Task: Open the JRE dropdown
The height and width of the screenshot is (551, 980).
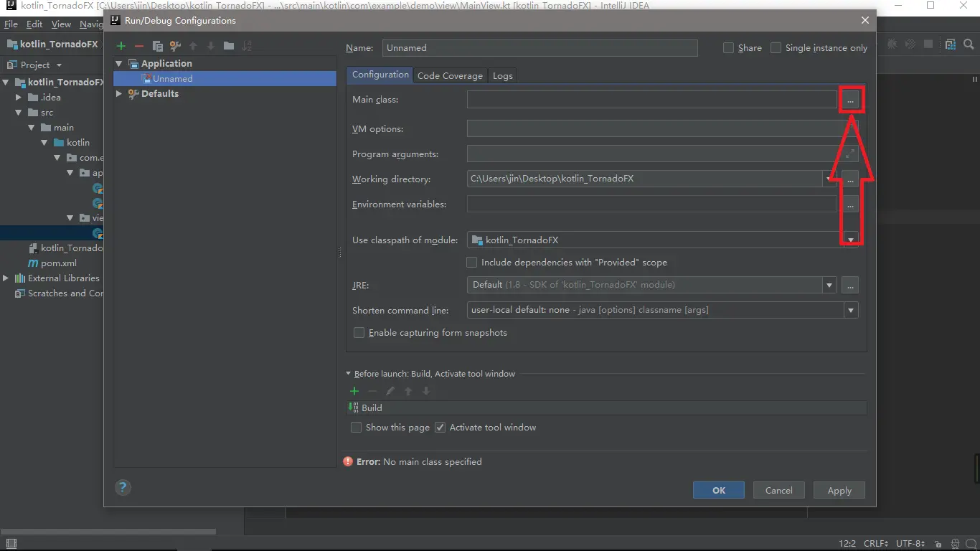Action: (x=829, y=285)
